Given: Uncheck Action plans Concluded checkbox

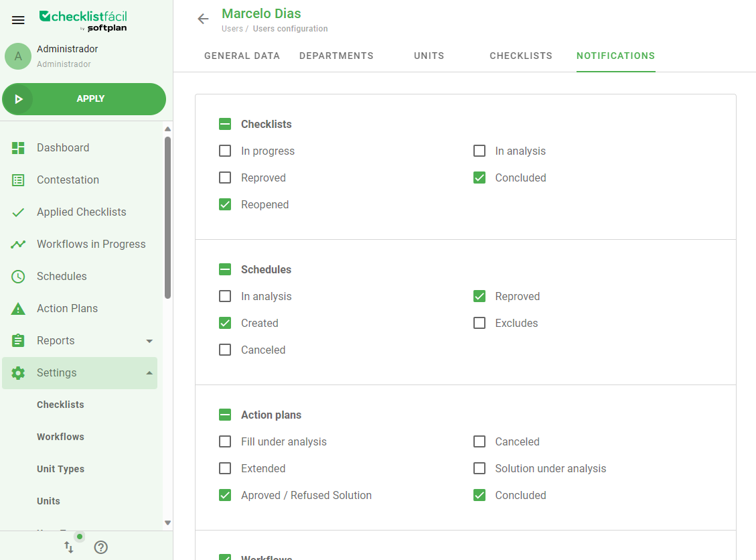Looking at the screenshot, I should pyautogui.click(x=479, y=495).
